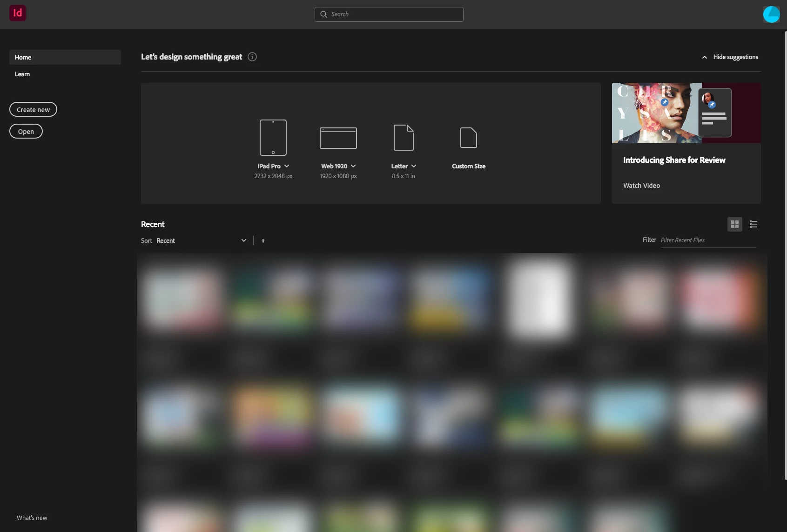Click the search magnifier icon
The image size is (787, 532).
[324, 14]
